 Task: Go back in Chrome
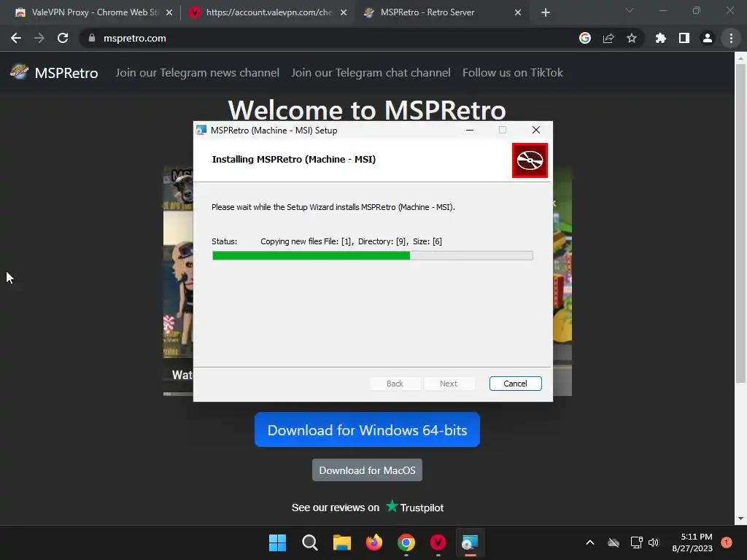pos(16,38)
